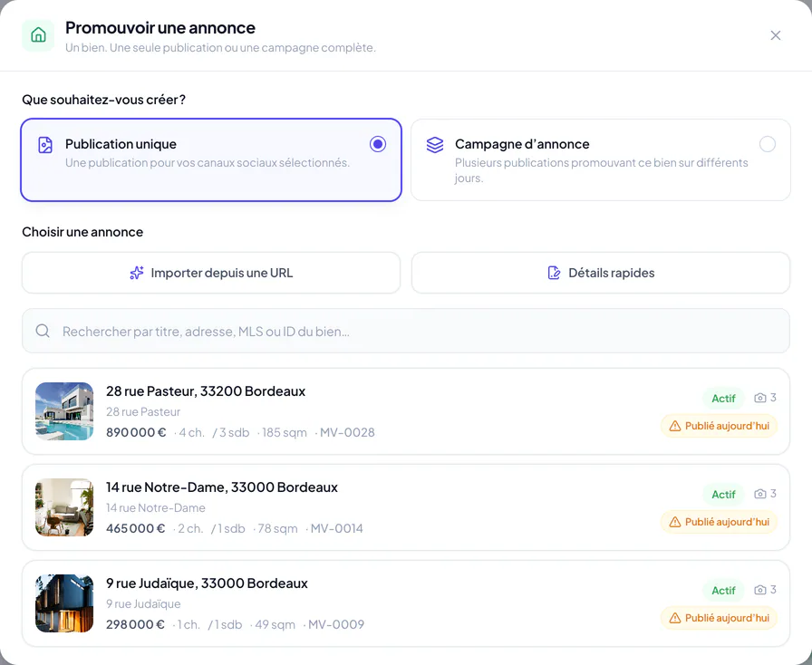Viewport: 812px width, 665px height.
Task: Click the grey subtitle 14 rue Notre-Dame
Action: pos(156,508)
